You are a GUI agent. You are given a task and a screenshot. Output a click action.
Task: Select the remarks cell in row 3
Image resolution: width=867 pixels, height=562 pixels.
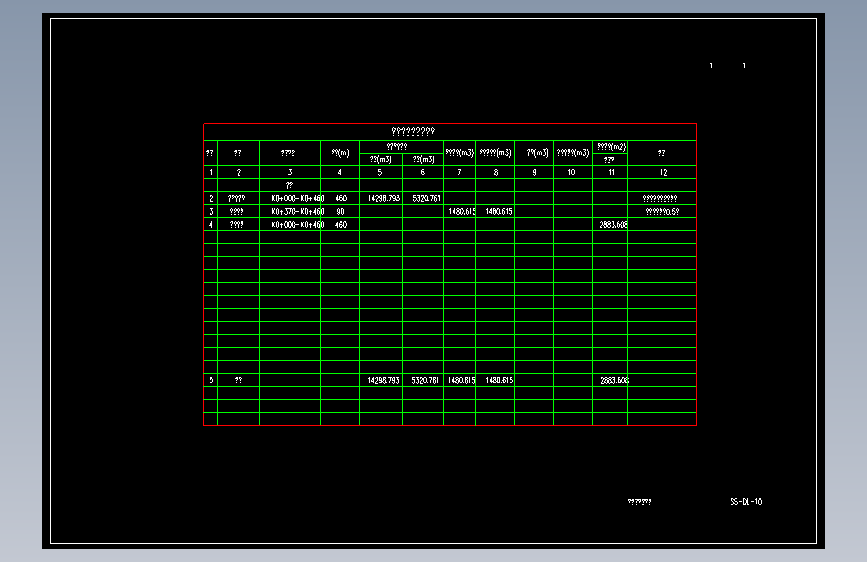pyautogui.click(x=662, y=211)
